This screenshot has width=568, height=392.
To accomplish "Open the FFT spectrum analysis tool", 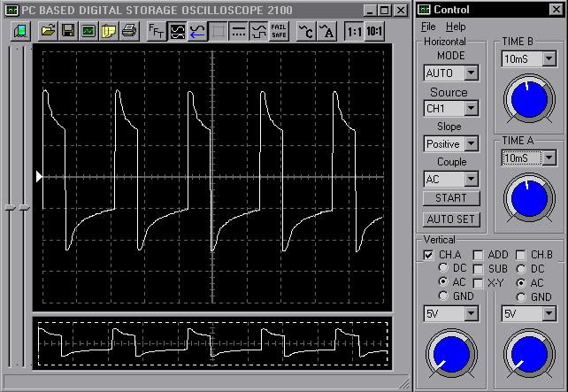I will (x=156, y=31).
